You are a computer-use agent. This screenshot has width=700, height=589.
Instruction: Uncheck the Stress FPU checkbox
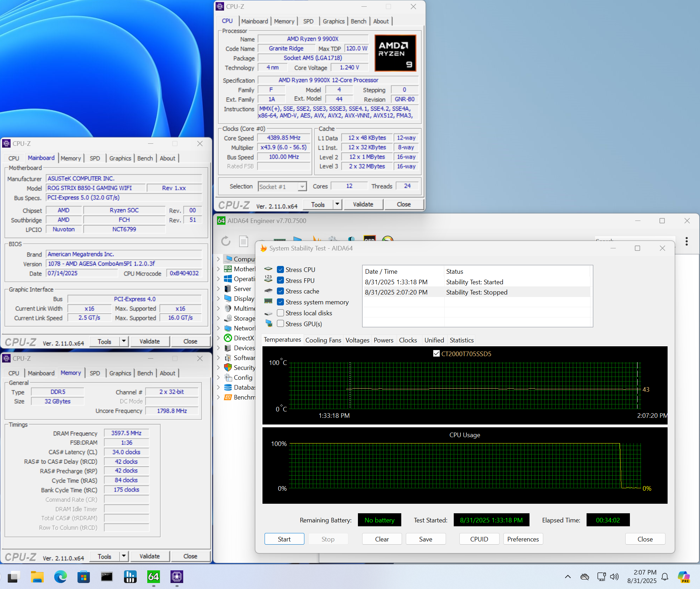click(280, 280)
